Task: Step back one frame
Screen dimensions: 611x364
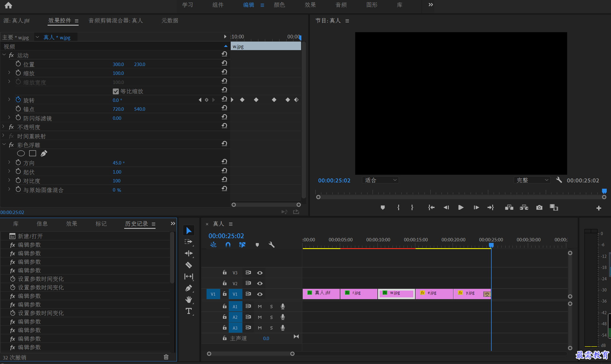Action: (x=446, y=207)
